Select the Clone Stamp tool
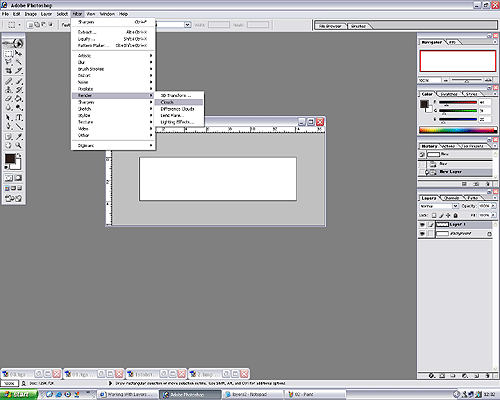Viewport: 500px width, 400px height. 9,90
